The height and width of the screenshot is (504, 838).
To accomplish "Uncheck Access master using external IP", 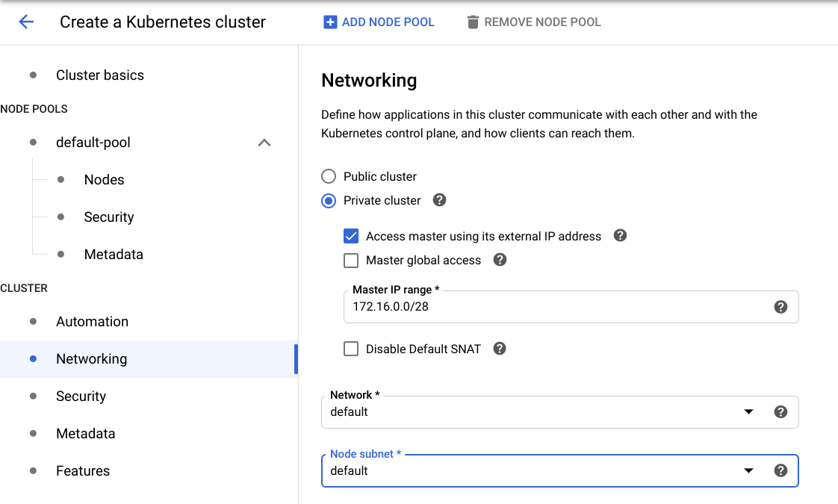I will click(351, 237).
